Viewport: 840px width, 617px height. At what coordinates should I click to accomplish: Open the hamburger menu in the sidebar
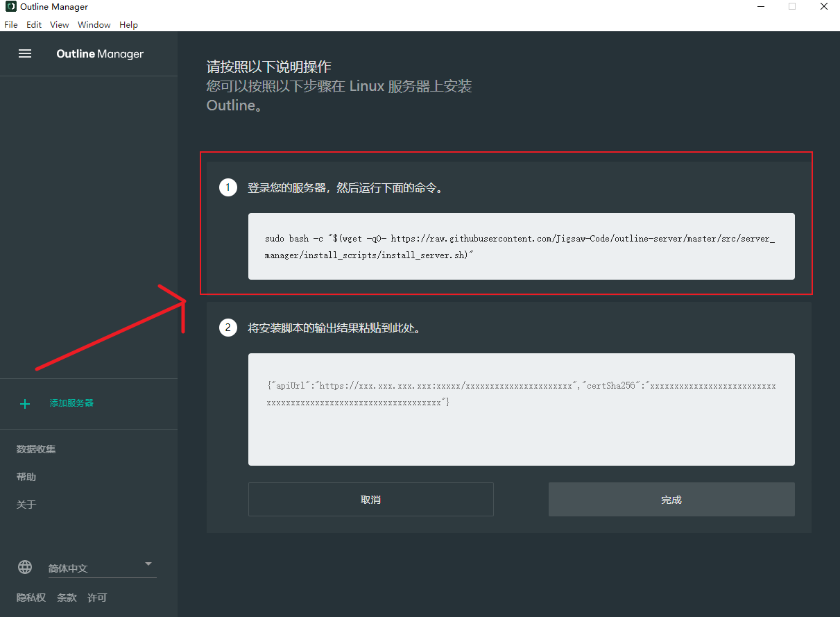pos(25,53)
